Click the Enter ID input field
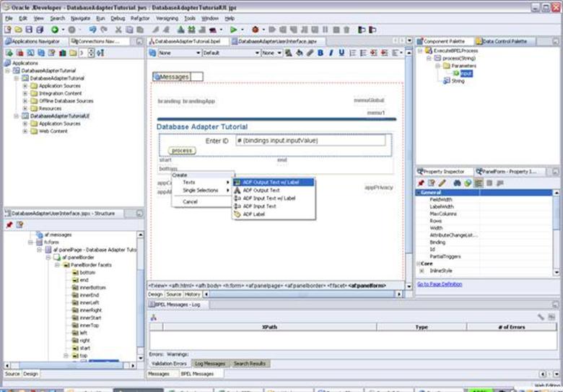 point(310,141)
